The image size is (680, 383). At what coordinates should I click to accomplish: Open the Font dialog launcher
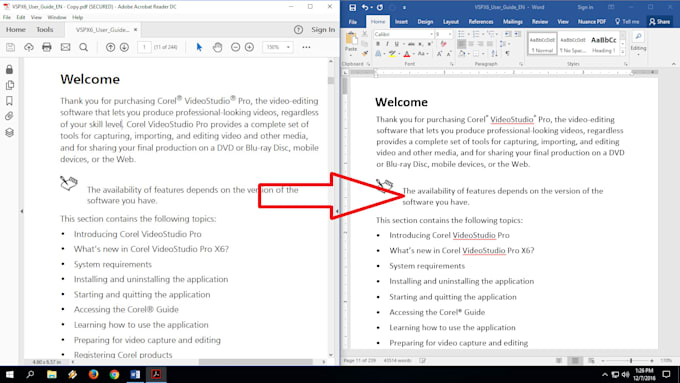click(451, 64)
